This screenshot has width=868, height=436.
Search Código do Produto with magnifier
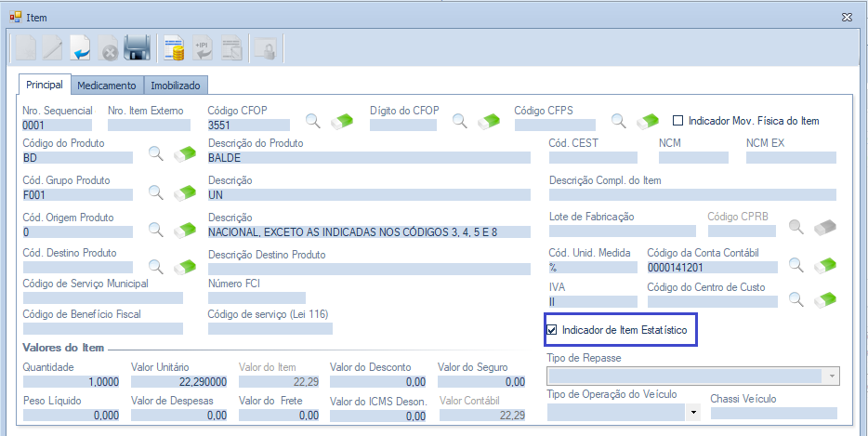156,153
